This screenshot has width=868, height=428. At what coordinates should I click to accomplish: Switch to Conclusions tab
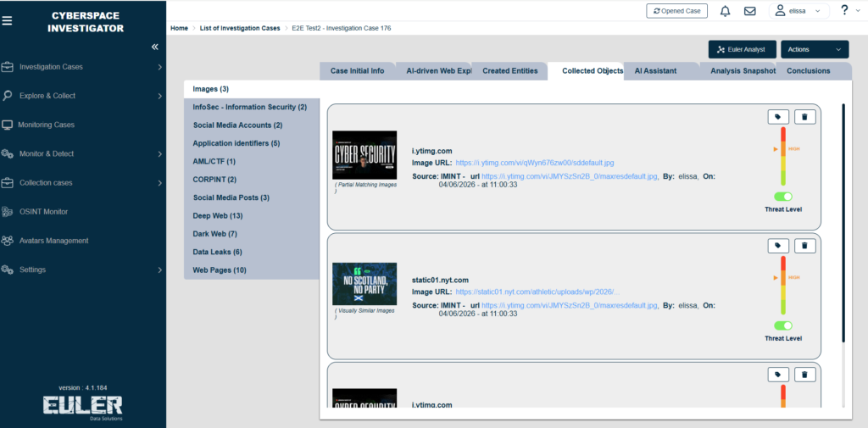[x=813, y=71]
